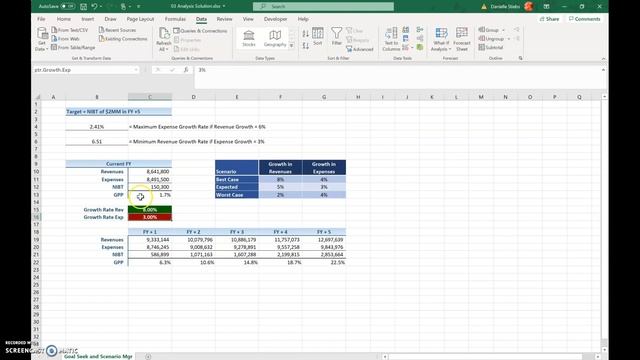Image resolution: width=640 pixels, height=360 pixels.
Task: Select the Geography data type
Action: point(275,38)
